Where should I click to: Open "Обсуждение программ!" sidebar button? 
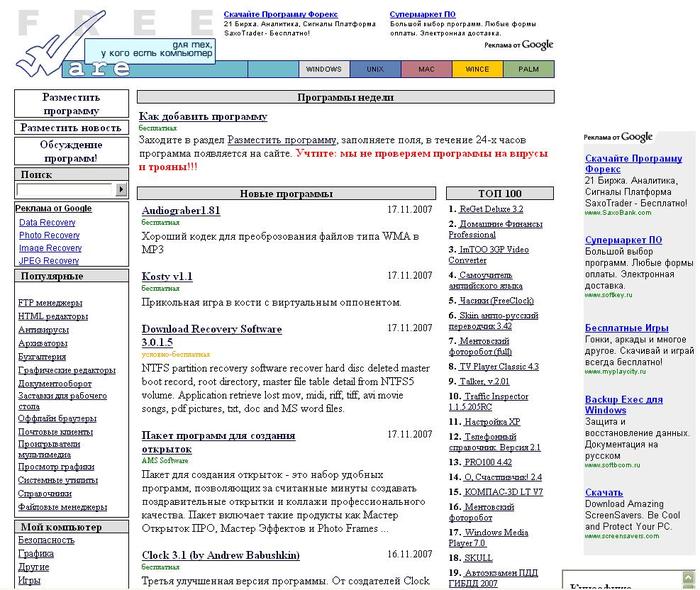[x=71, y=151]
